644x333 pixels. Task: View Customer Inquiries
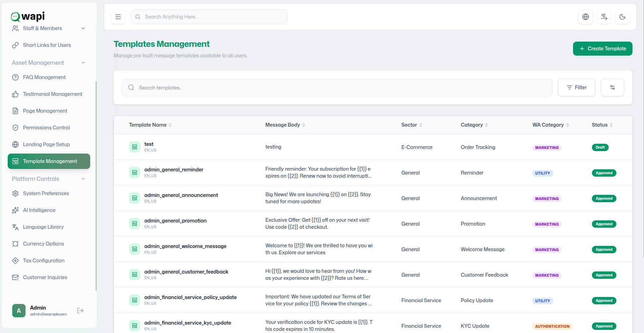tap(49, 277)
